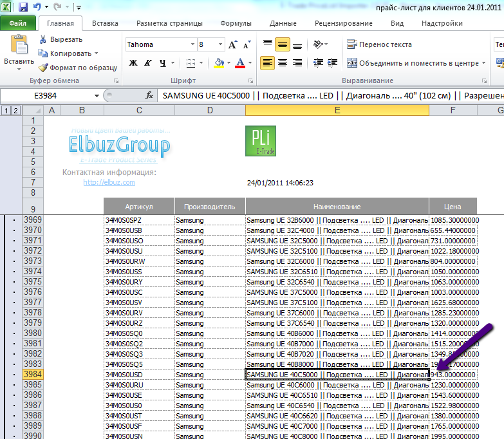The image size is (504, 439).
Task: Select top vertical align icon
Action: 267,44
